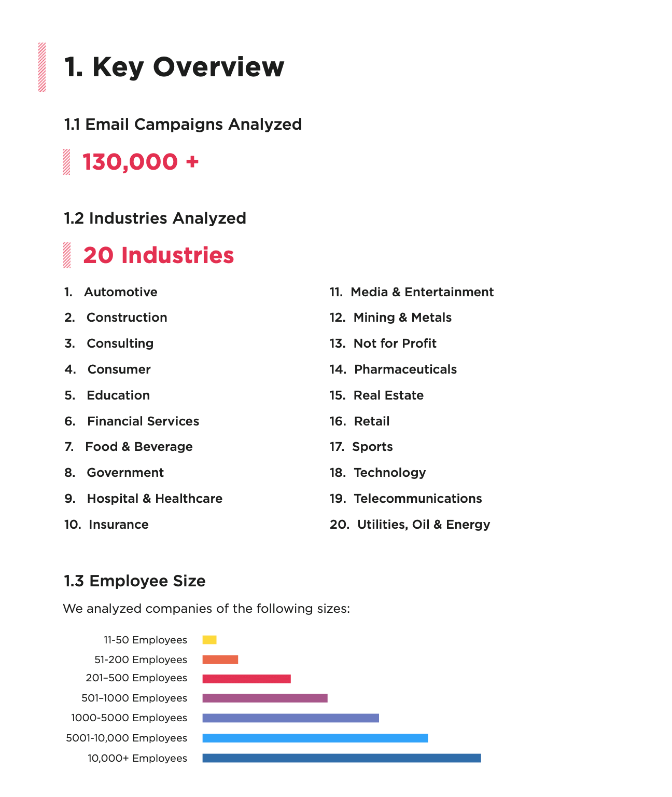Click the red 201–500 Employees bar
Image resolution: width=672 pixels, height=797 pixels.
point(247,679)
